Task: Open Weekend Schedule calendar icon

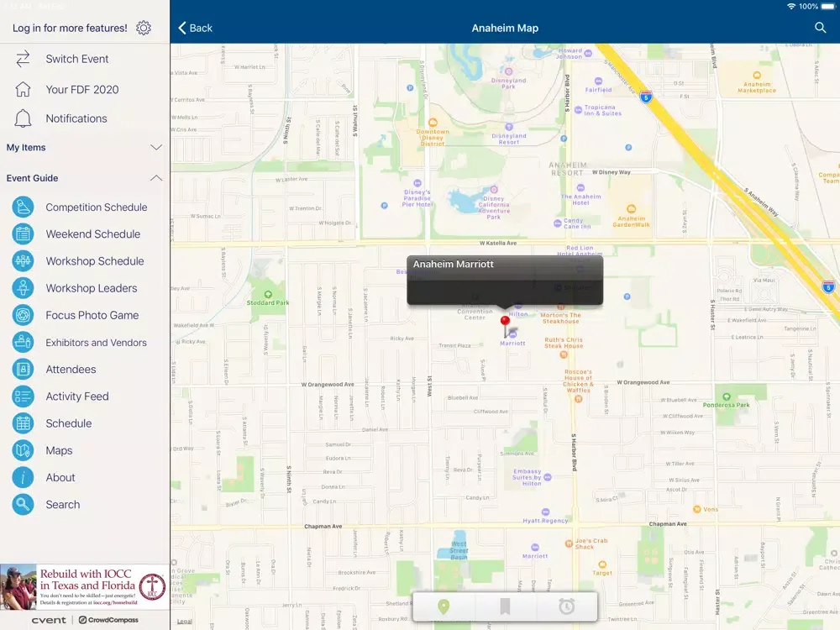Action: [23, 234]
